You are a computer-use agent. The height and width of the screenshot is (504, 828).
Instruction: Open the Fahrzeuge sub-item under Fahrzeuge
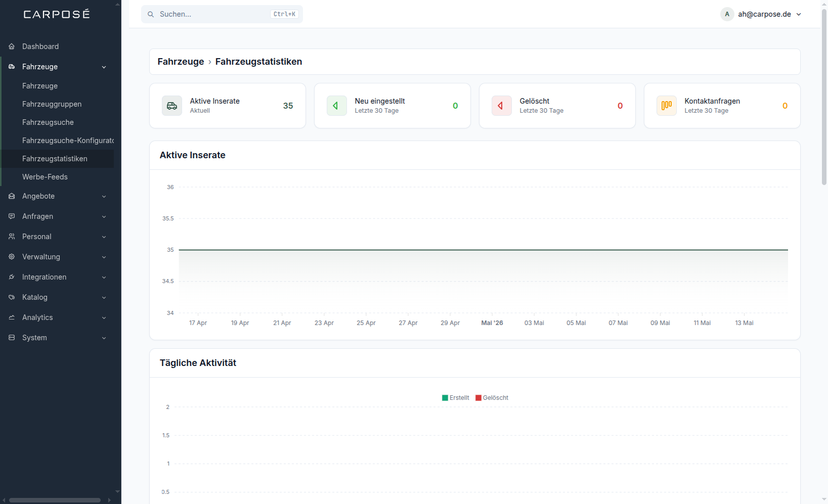tap(58, 86)
